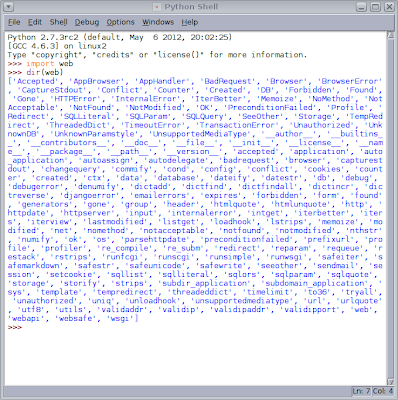Click the 'Python 2.7.3rc2' version line
This screenshot has height=400, width=398.
pos(120,37)
